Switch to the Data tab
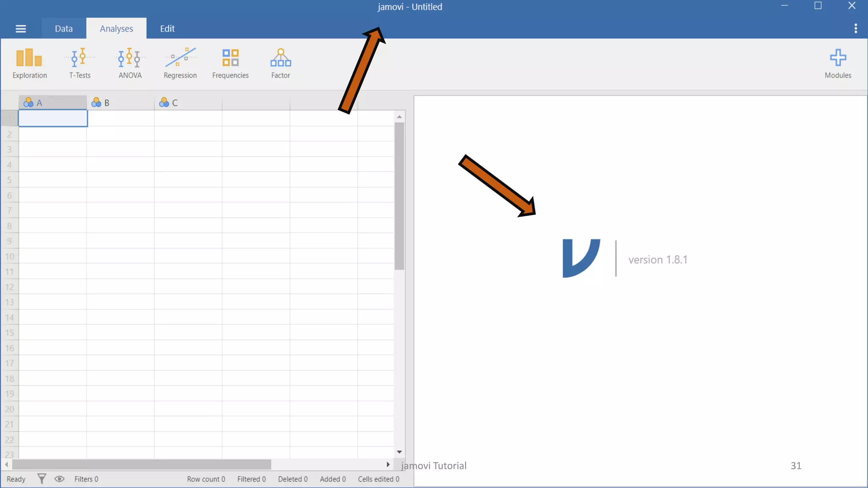The image size is (868, 488). pos(64,29)
